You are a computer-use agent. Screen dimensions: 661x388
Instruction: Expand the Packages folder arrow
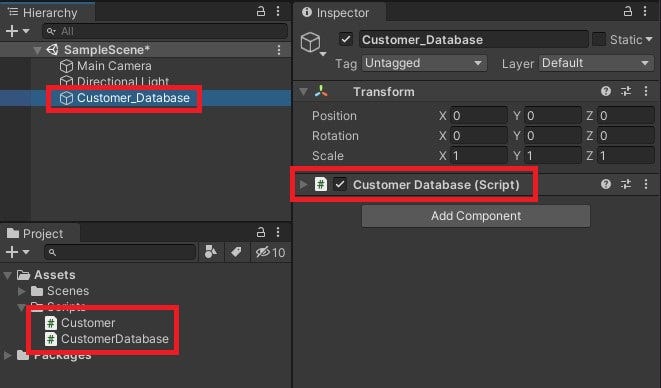pyautogui.click(x=7, y=355)
